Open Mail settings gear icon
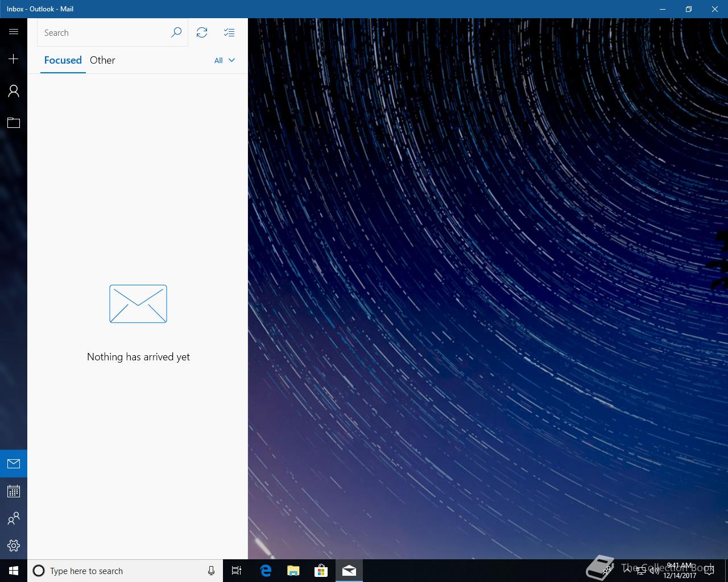 [x=14, y=546]
